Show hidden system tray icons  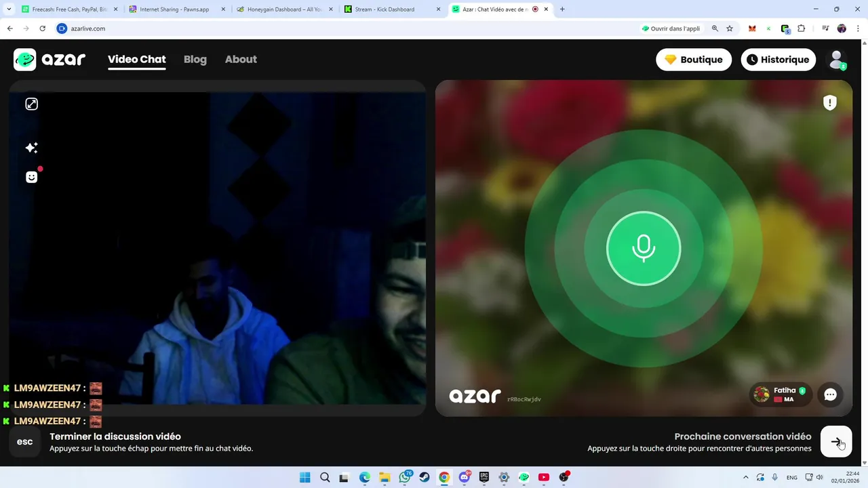746,477
